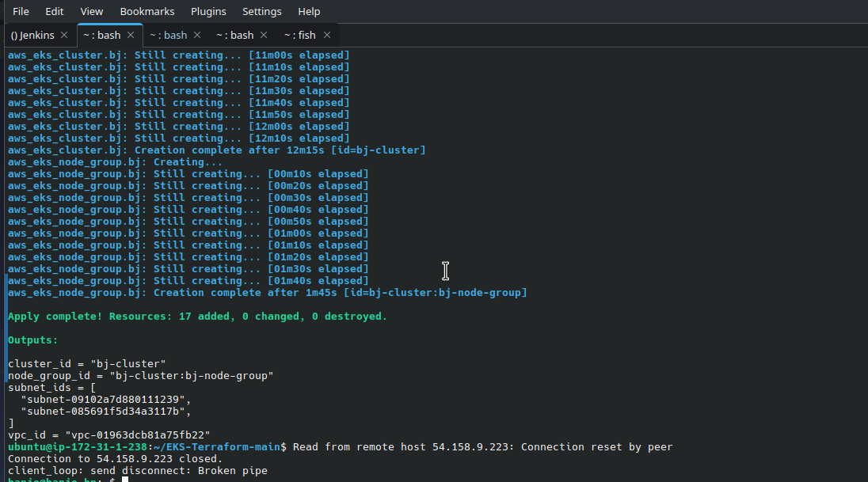This screenshot has width=868, height=482.
Task: Click the active bash tab label
Action: (102, 35)
